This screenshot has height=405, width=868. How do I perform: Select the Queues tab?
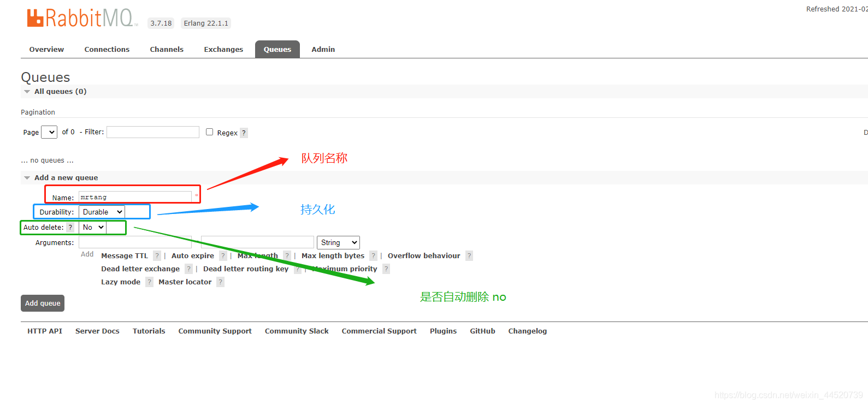pos(277,49)
